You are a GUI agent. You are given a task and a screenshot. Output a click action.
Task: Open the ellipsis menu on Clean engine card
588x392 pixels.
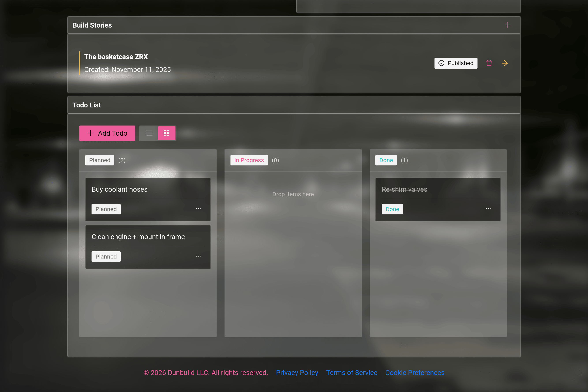199,256
